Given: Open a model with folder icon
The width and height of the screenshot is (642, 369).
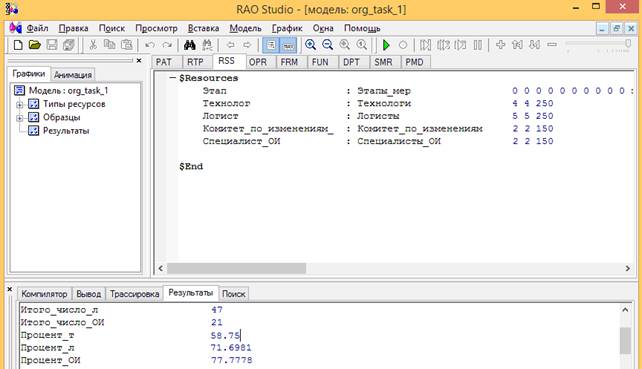Looking at the screenshot, I should (34, 45).
